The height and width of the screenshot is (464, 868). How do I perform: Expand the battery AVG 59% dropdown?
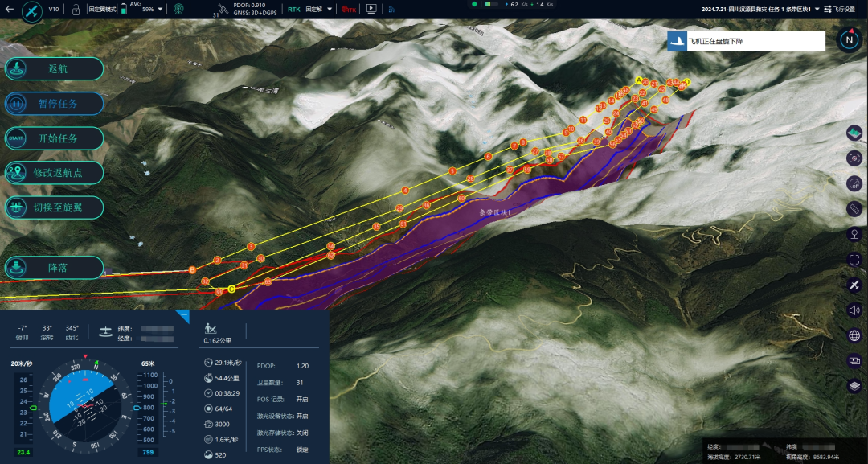161,10
